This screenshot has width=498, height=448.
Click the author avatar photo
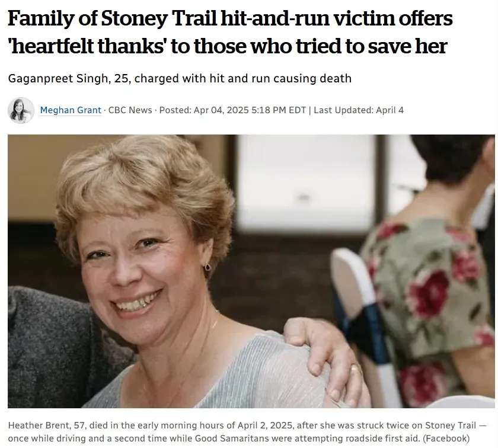pos(21,110)
